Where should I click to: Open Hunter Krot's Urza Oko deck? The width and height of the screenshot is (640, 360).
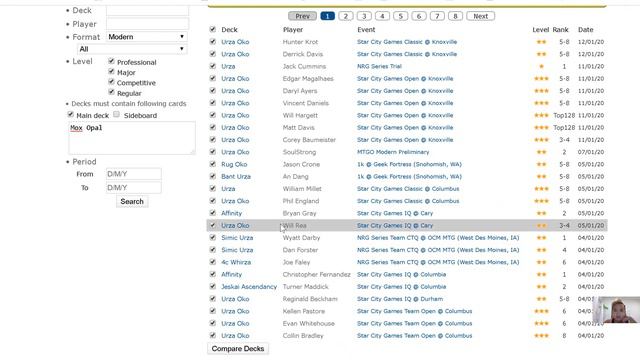click(x=235, y=42)
